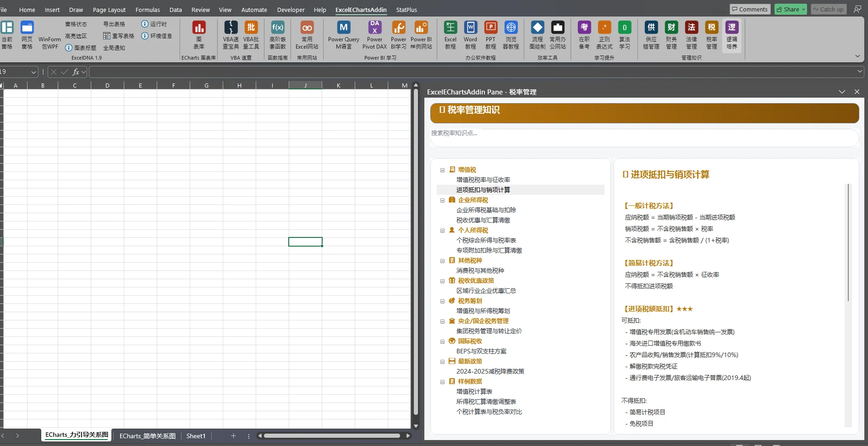
Task: Click the 全局通知 button
Action: 114,48
